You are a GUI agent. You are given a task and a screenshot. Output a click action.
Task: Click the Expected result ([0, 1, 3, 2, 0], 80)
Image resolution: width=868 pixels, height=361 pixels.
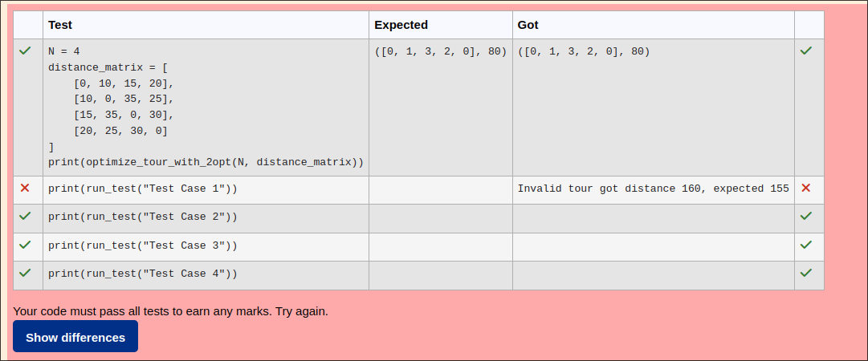pyautogui.click(x=440, y=51)
